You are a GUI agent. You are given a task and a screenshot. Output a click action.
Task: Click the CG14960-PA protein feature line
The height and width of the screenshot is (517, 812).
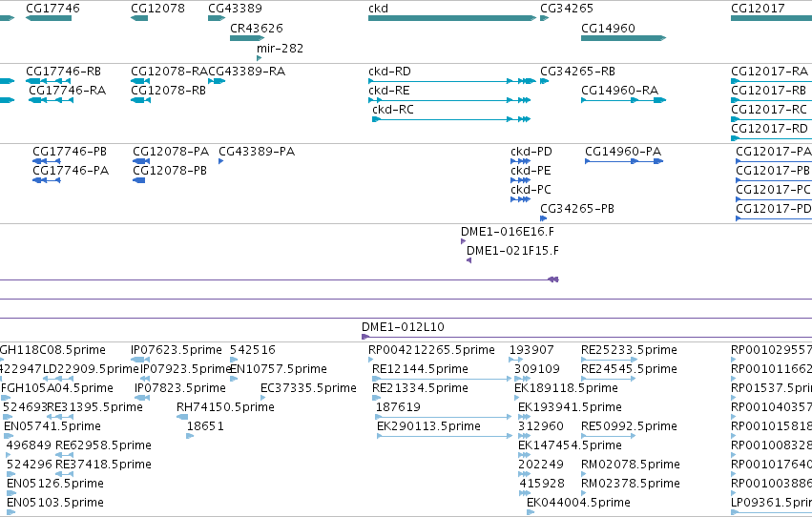point(624,161)
